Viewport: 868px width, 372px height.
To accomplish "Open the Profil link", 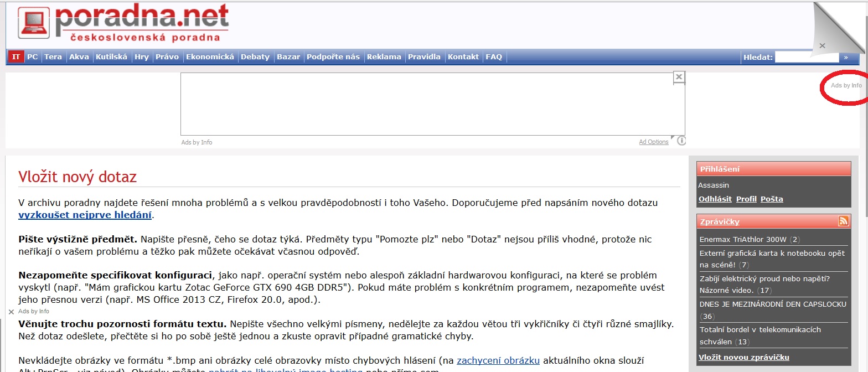I will click(746, 199).
